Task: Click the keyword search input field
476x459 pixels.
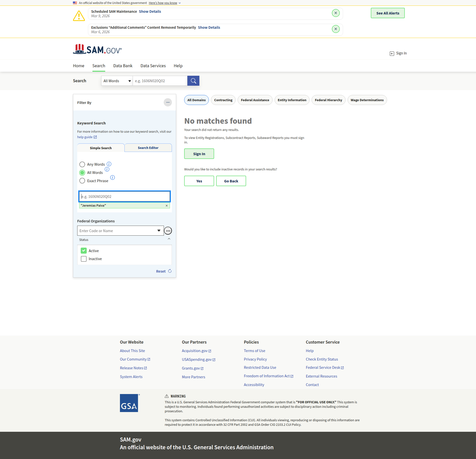Action: (124, 196)
